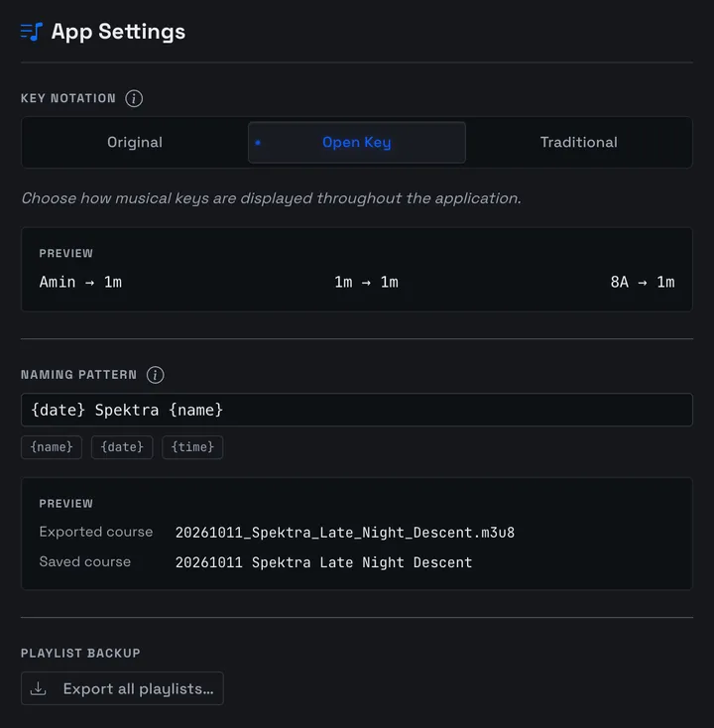
Task: Click the 'Amin → 1m' preview text
Action: pos(80,283)
